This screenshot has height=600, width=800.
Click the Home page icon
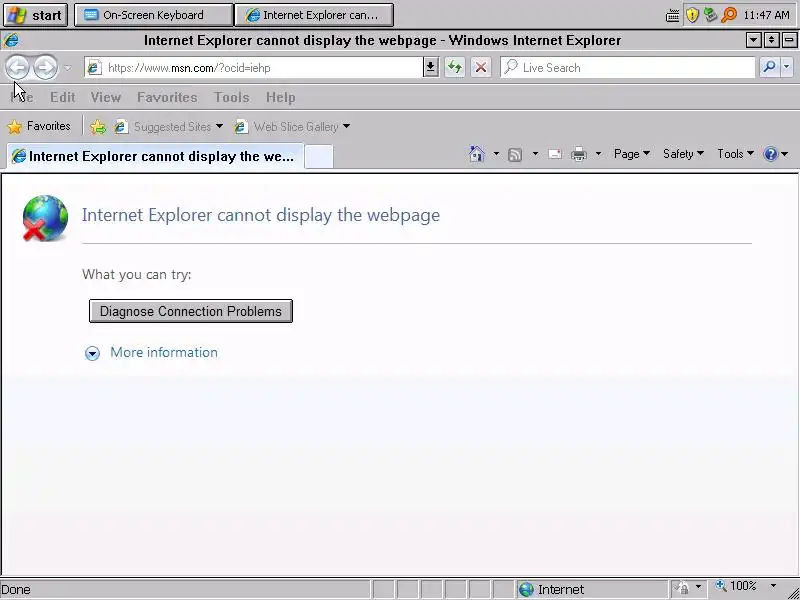tap(477, 154)
